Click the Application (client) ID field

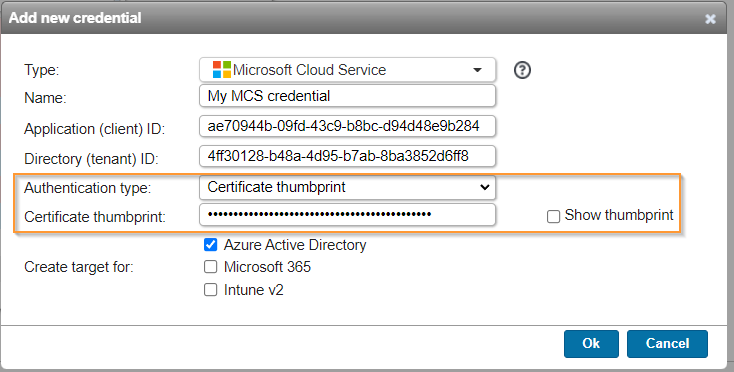pos(347,126)
